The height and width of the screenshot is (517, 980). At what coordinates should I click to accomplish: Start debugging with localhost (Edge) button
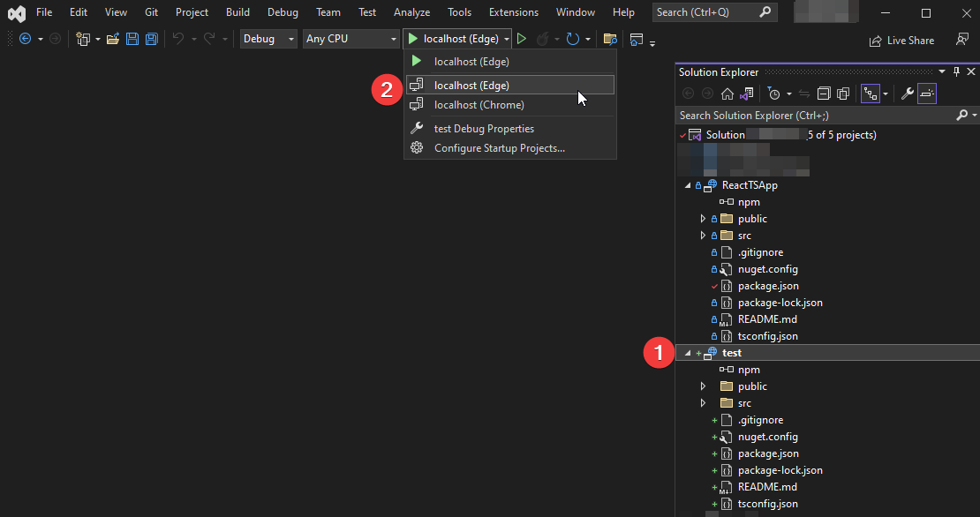pyautogui.click(x=453, y=39)
